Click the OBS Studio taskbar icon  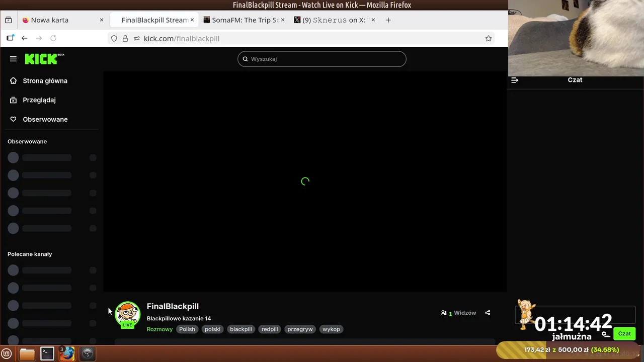[87, 354]
